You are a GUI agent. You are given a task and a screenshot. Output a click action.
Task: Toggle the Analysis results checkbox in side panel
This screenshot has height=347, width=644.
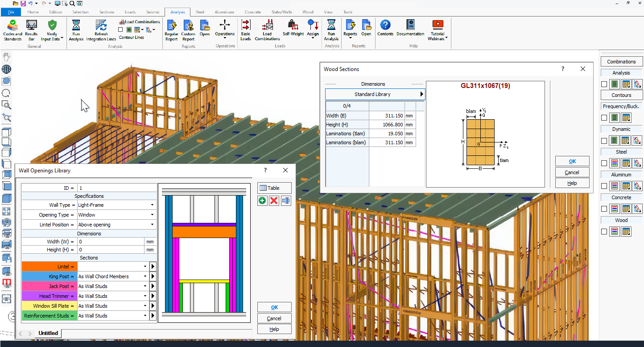coord(604,84)
